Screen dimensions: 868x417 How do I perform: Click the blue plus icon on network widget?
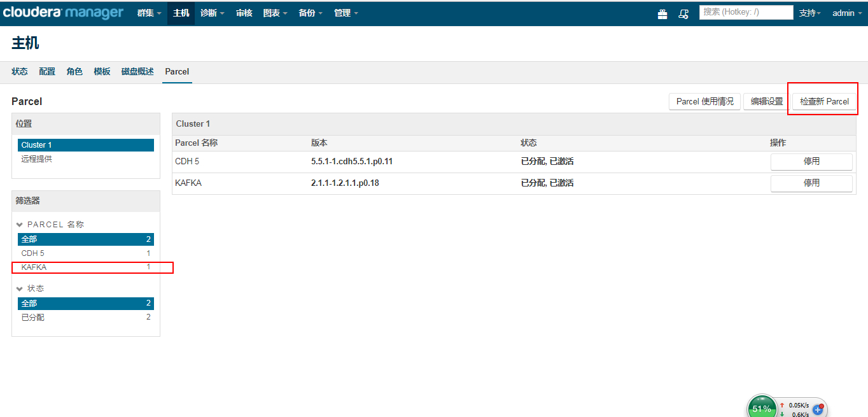click(819, 409)
